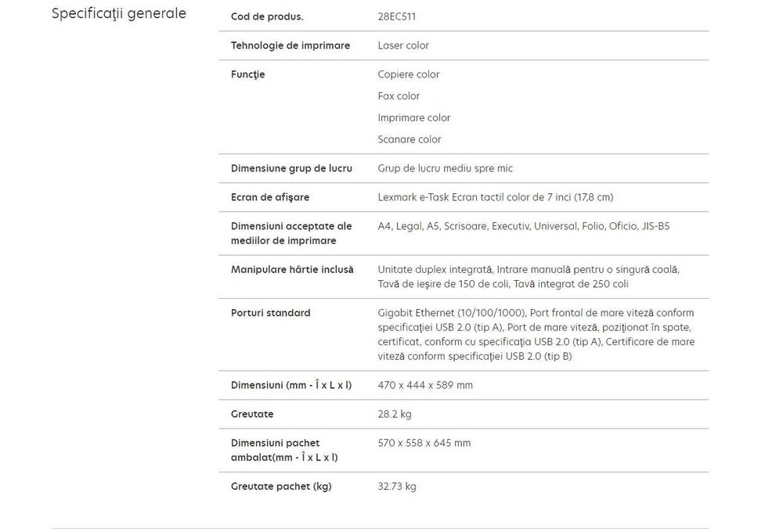Select the "Tehnologie de imprimare" row label
The height and width of the screenshot is (532, 783).
tap(290, 45)
